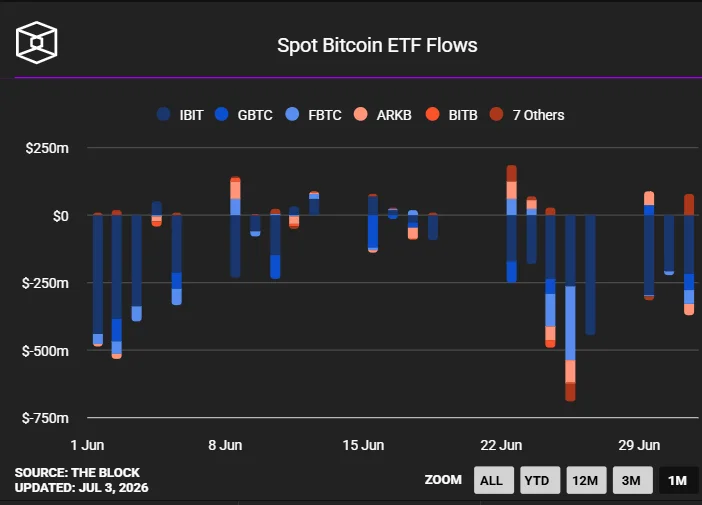702x505 pixels.
Task: Select the 3M zoom range
Action: click(x=632, y=480)
